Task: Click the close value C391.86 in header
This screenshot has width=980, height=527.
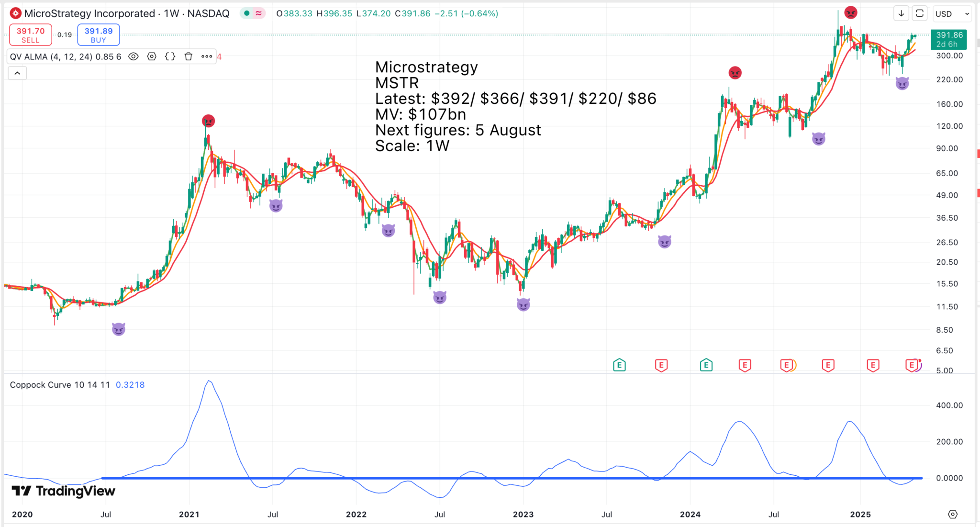Action: (x=412, y=13)
